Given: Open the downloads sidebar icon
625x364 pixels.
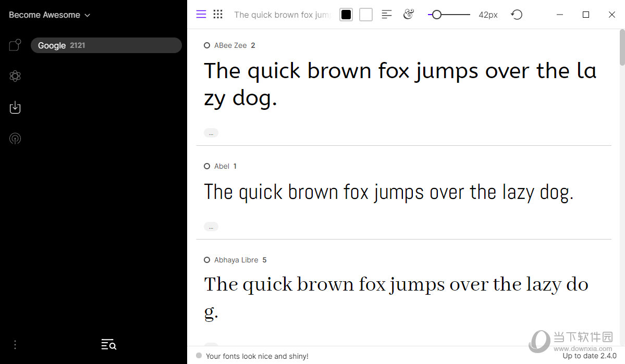Looking at the screenshot, I should pyautogui.click(x=15, y=107).
